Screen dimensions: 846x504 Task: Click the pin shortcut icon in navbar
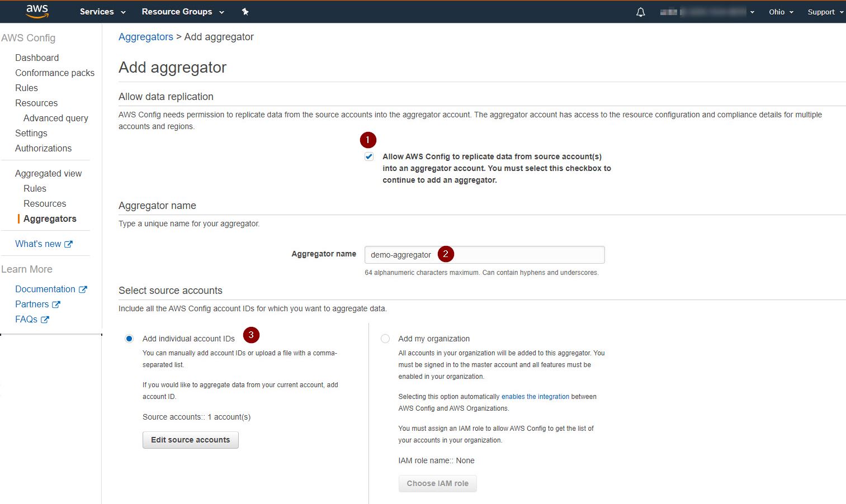pos(245,12)
